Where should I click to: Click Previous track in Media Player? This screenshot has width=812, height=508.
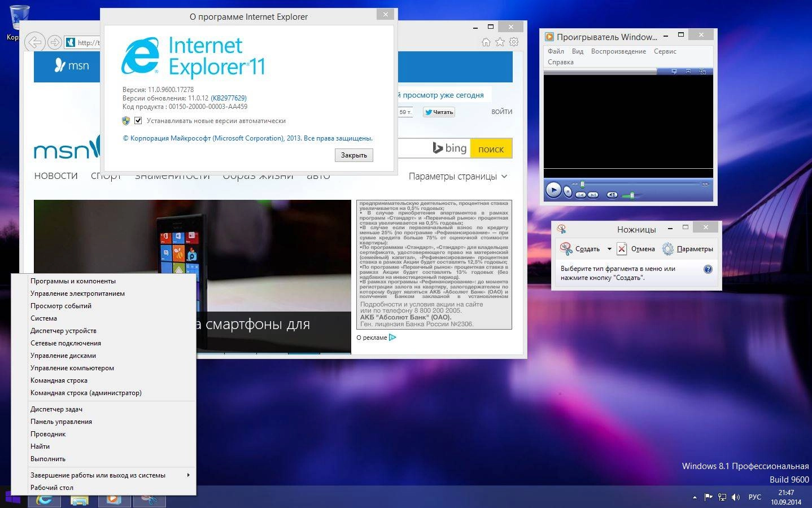tap(580, 195)
